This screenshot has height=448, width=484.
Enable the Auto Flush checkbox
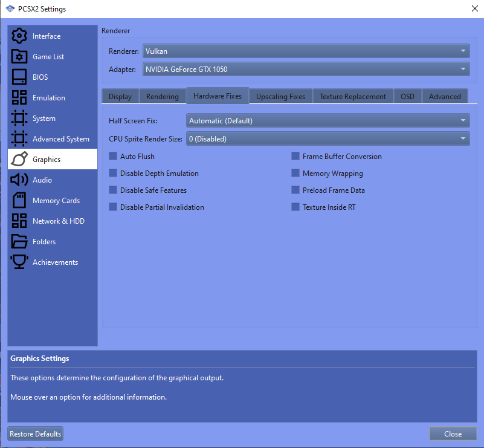coord(113,156)
